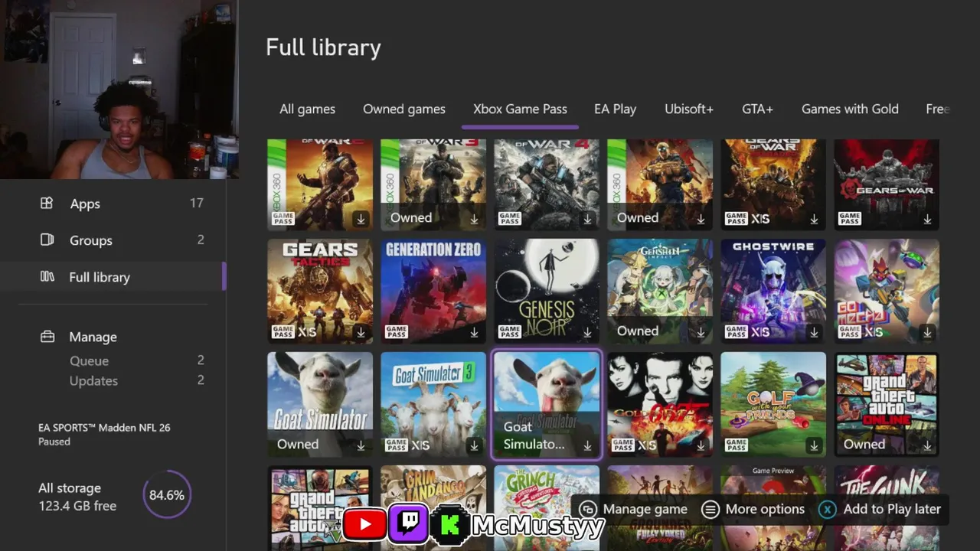Click More options prompt label
980x551 pixels.
point(765,509)
